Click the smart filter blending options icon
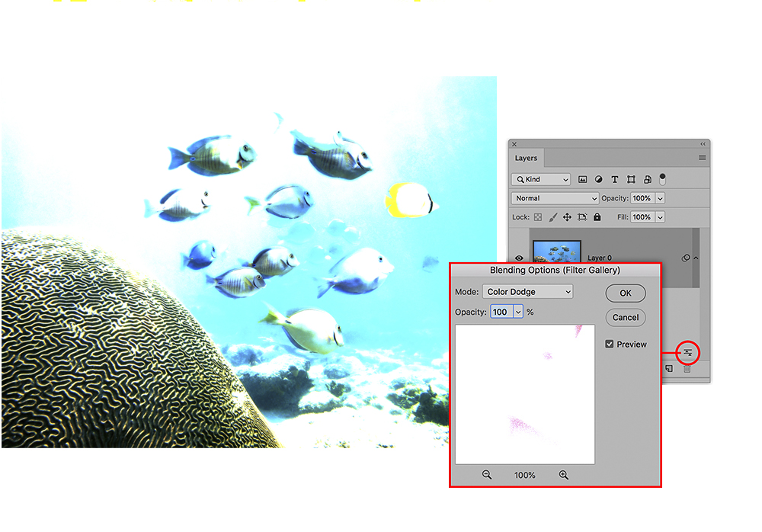This screenshot has width=762, height=532. pyautogui.click(x=687, y=352)
